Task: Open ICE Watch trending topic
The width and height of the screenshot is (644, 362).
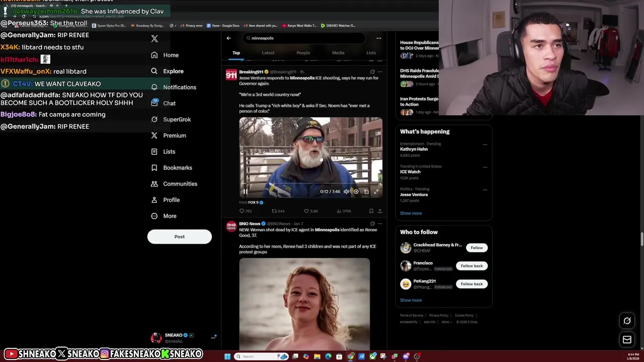Action: (x=410, y=172)
